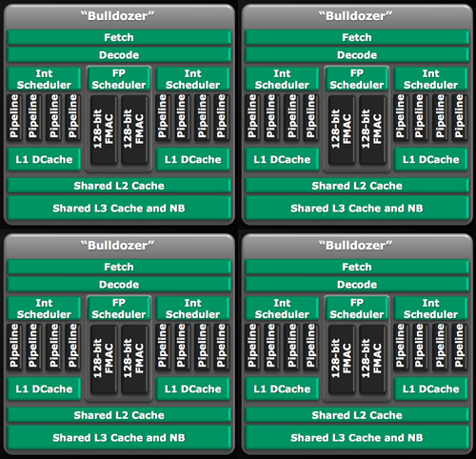Select Fetch block in upper-right Bulldozer module
The height and width of the screenshot is (459, 476).
pyautogui.click(x=357, y=37)
